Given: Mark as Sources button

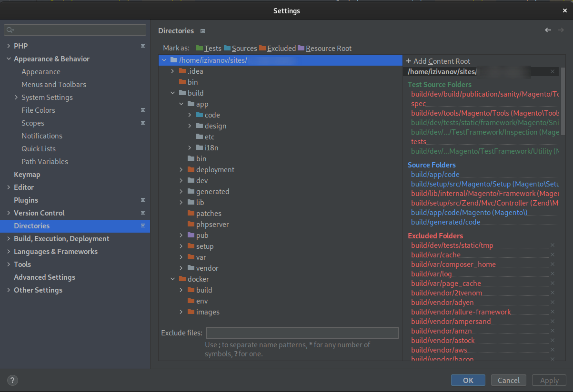Looking at the screenshot, I should (241, 48).
